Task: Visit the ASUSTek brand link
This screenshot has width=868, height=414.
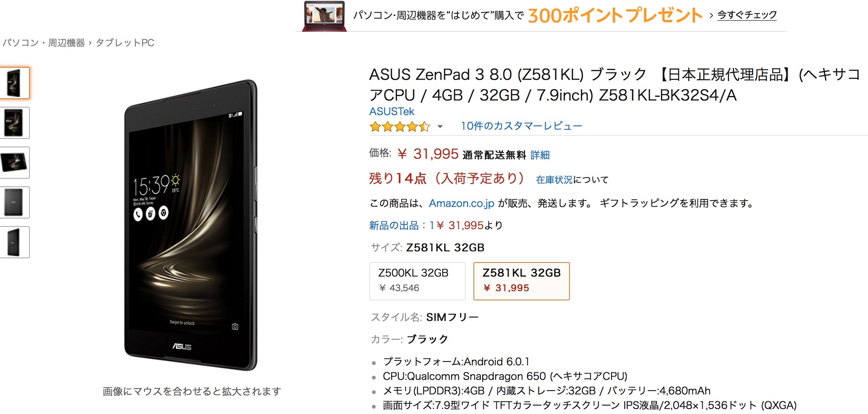Action: coord(392,111)
